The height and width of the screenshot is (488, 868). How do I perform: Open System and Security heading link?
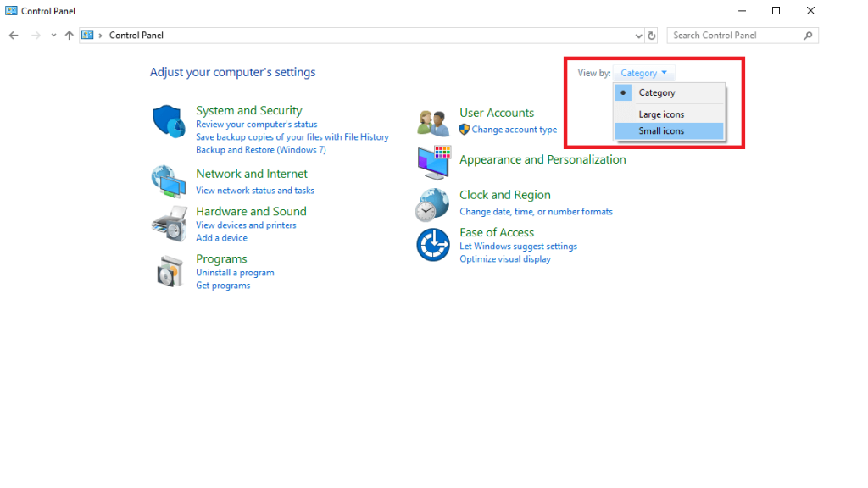pos(249,110)
